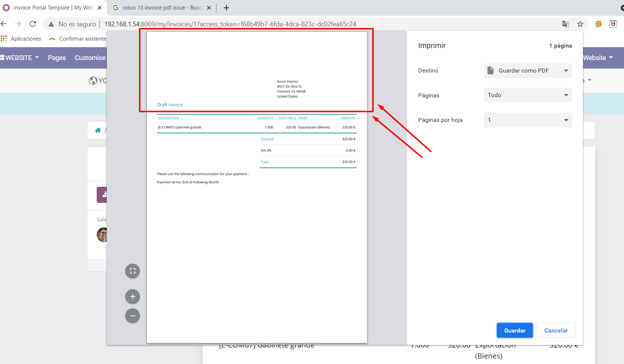Screen dimensions: 624x364
Task: Fit the invoice preview to page
Action: point(132,271)
